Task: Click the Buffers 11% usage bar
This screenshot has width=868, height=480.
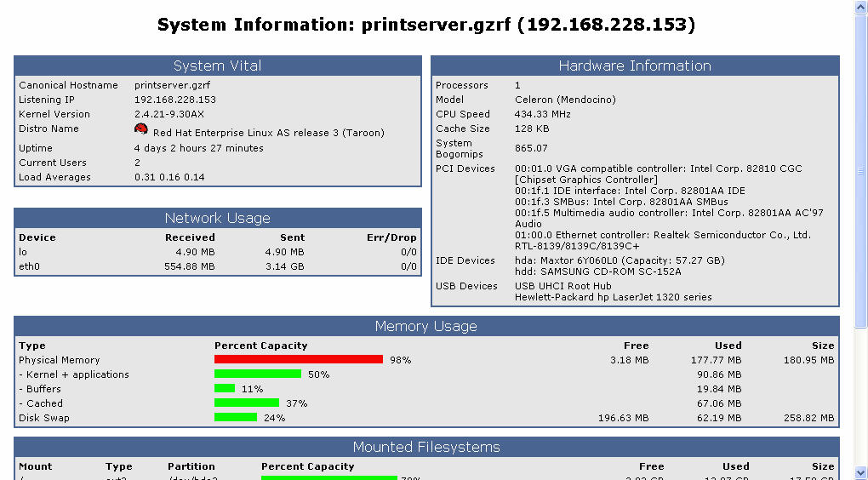Action: click(x=224, y=389)
